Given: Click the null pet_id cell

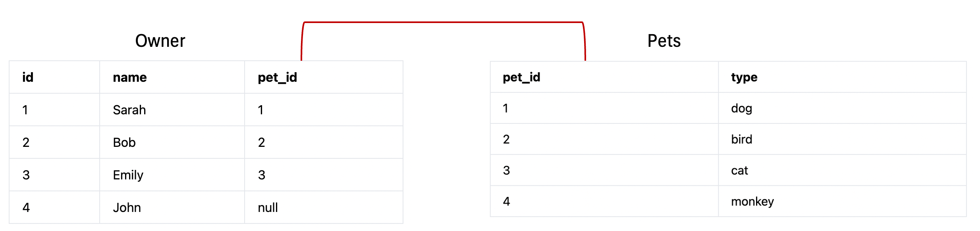Looking at the screenshot, I should point(324,208).
